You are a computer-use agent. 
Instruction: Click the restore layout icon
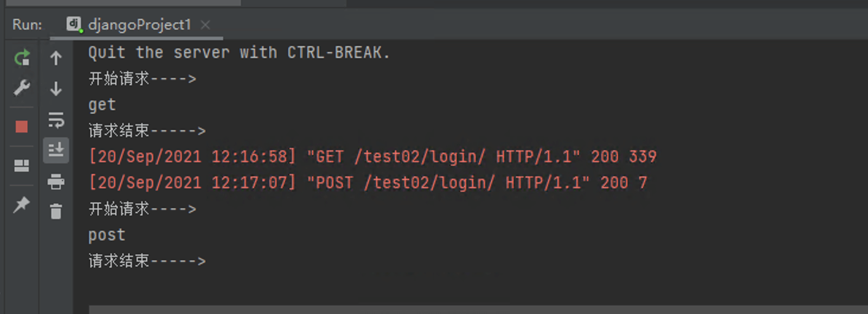tap(22, 166)
